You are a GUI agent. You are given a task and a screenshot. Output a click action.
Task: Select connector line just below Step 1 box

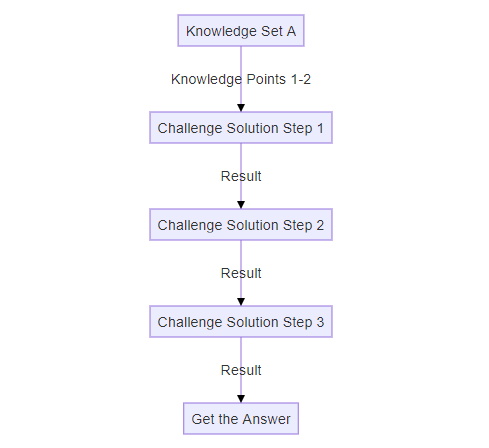click(241, 156)
